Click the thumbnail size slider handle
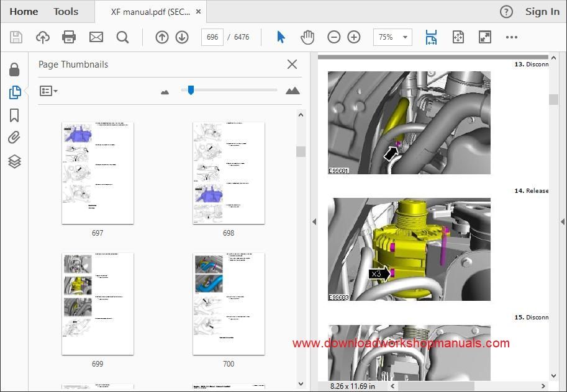Image resolution: width=567 pixels, height=392 pixels. click(x=191, y=90)
